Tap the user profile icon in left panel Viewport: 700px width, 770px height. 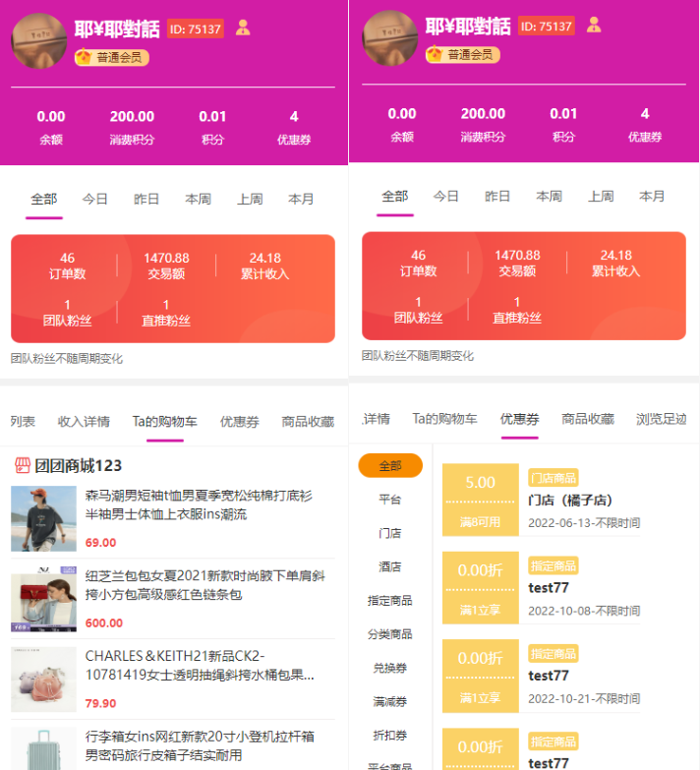click(x=243, y=28)
